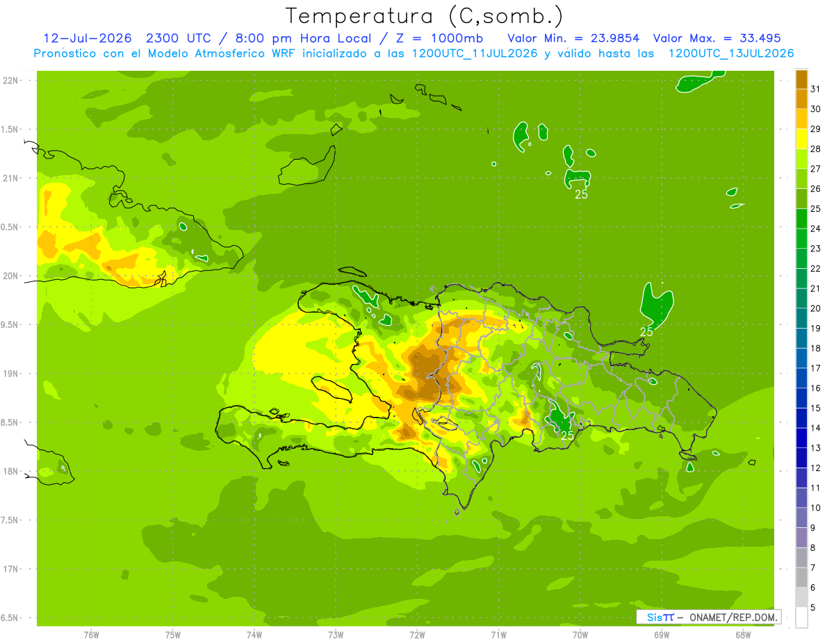
Task: Click the "76W" longitude axis label
Action: pos(91,635)
